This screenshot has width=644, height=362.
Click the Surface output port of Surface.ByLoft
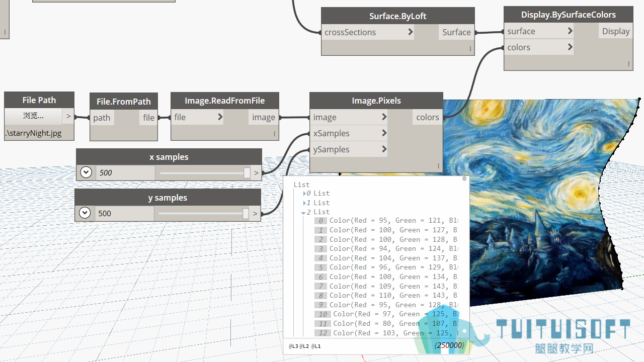pos(456,32)
